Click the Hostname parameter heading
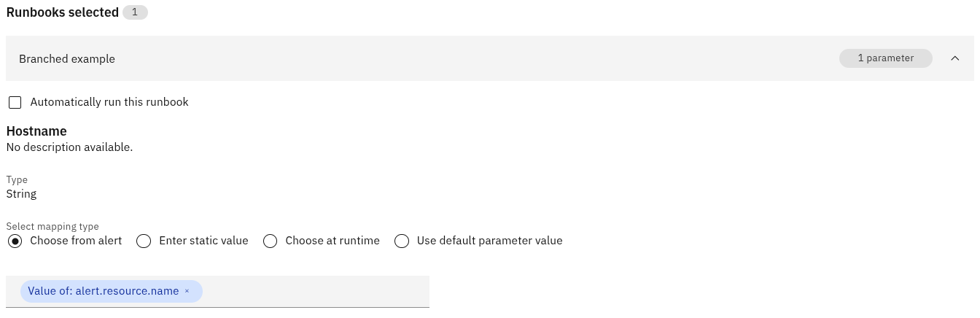This screenshot has width=980, height=318. pos(36,131)
